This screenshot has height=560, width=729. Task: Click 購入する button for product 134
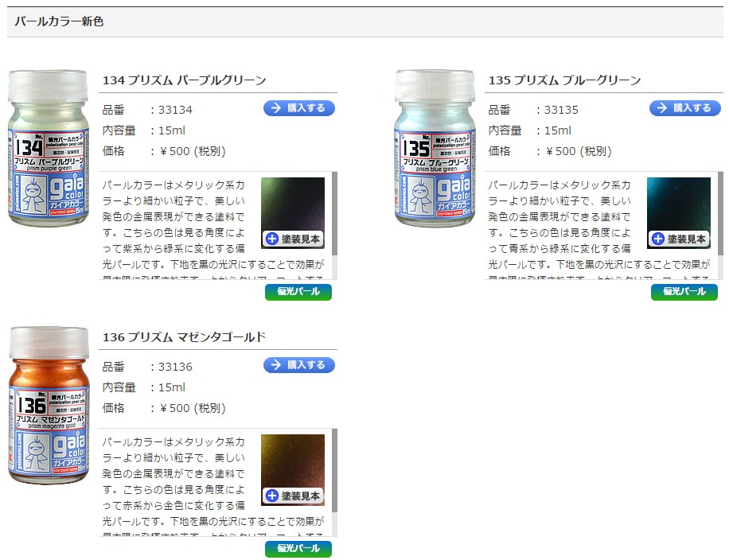click(x=299, y=108)
